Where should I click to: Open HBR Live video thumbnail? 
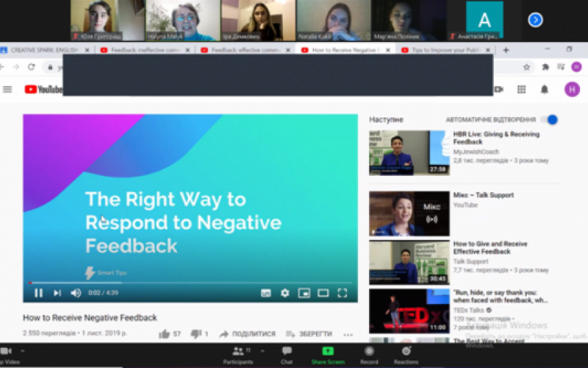[x=409, y=152]
